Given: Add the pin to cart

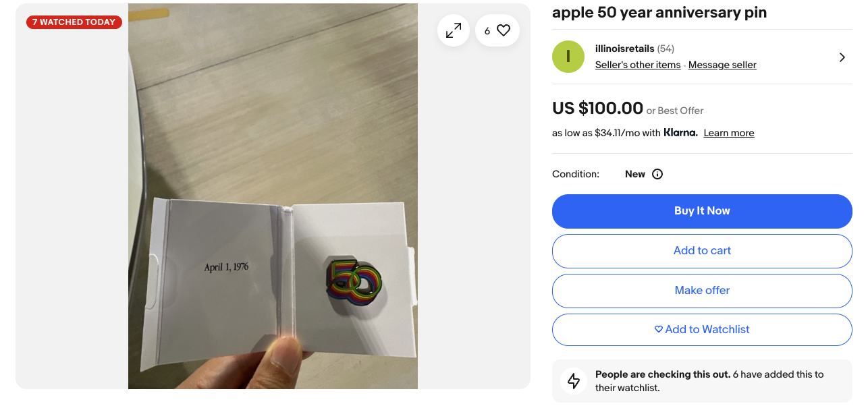Looking at the screenshot, I should tap(702, 251).
